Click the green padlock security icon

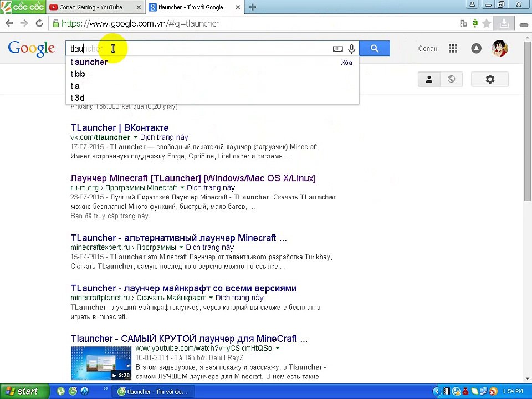(55, 23)
